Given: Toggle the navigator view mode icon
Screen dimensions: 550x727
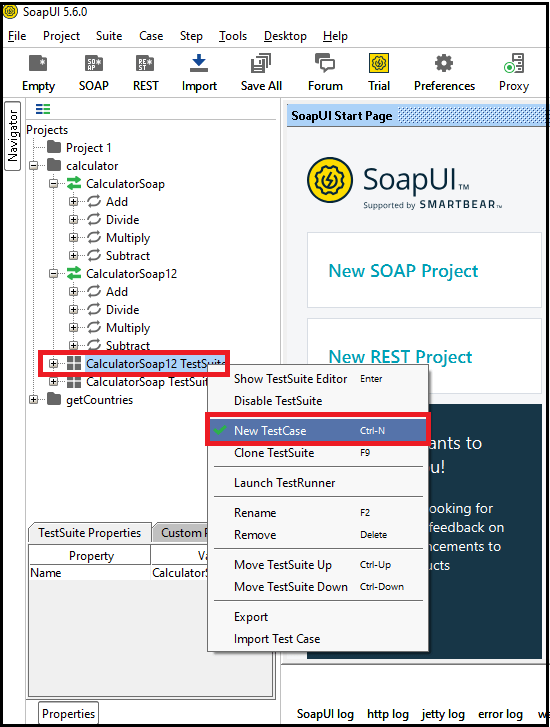Looking at the screenshot, I should coord(43,109).
